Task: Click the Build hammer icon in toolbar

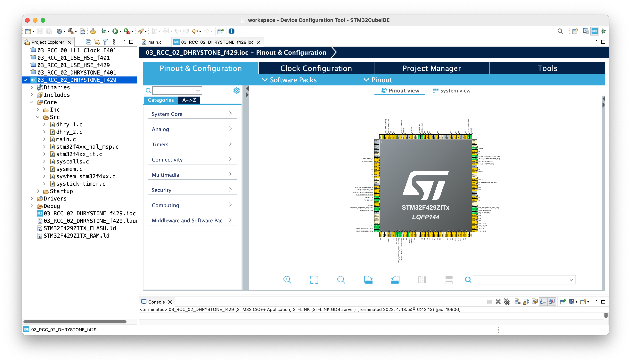Action: coord(71,31)
